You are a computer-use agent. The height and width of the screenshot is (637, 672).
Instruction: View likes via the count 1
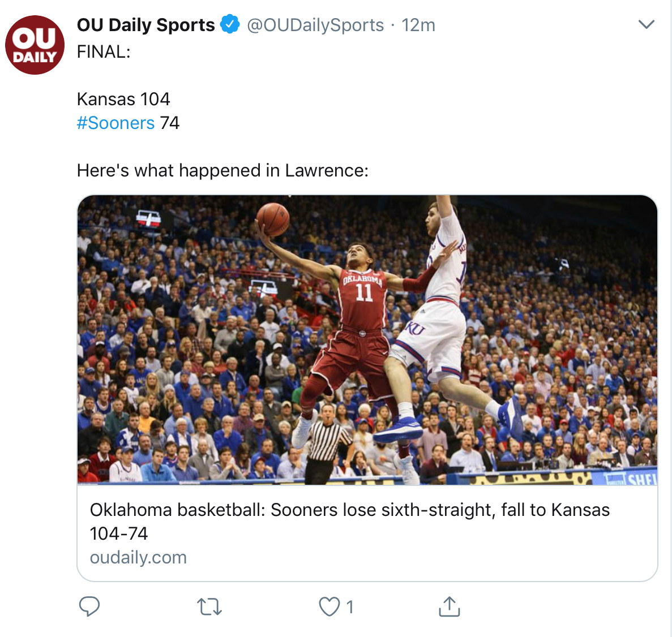click(350, 607)
